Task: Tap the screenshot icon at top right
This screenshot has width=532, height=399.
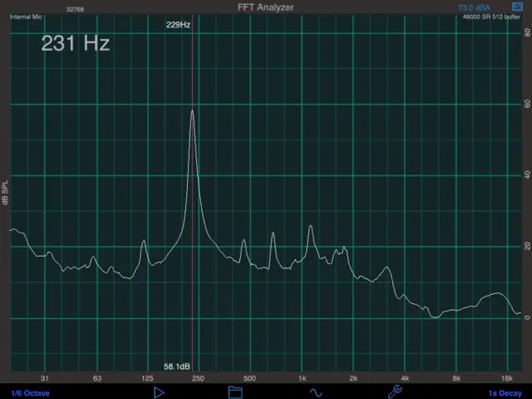Action: 517,7
